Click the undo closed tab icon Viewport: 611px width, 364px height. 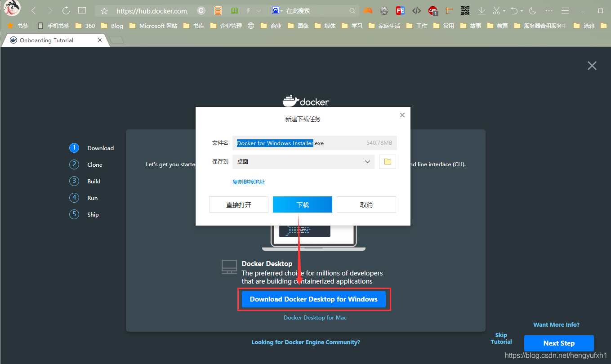[514, 11]
